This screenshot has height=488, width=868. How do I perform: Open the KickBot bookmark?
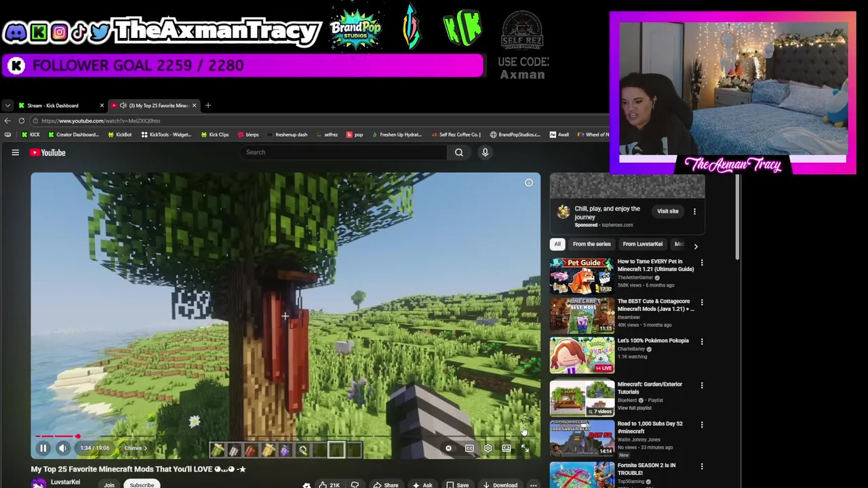coord(119,135)
